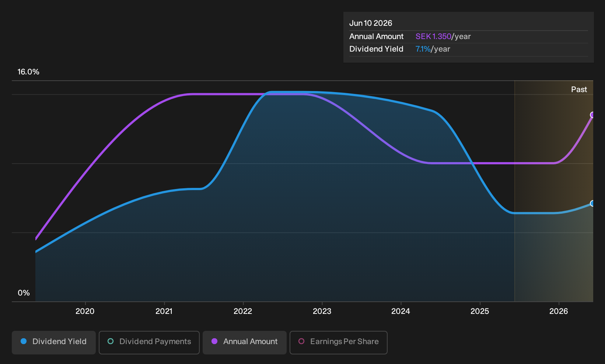
Task: Click the 0% y-axis label
Action: (x=24, y=293)
